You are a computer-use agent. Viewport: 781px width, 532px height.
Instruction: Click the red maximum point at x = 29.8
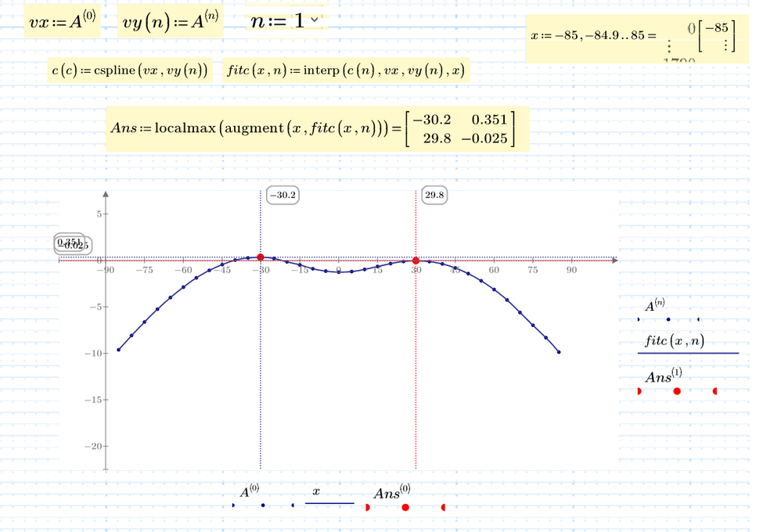tap(416, 261)
